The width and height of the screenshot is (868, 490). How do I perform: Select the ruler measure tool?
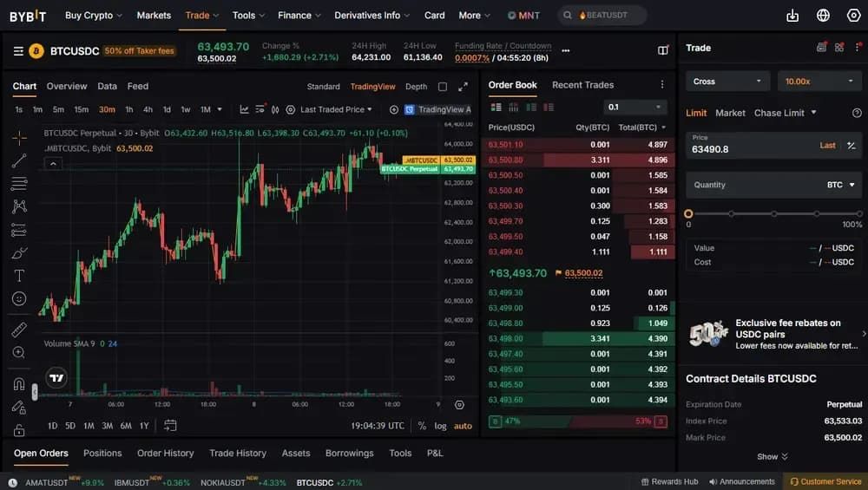pyautogui.click(x=19, y=330)
